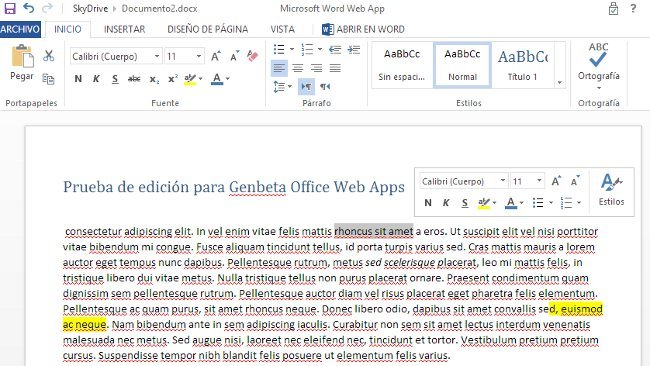The width and height of the screenshot is (650, 366).
Task: Shrink font in floating mini toolbar
Action: click(x=575, y=181)
